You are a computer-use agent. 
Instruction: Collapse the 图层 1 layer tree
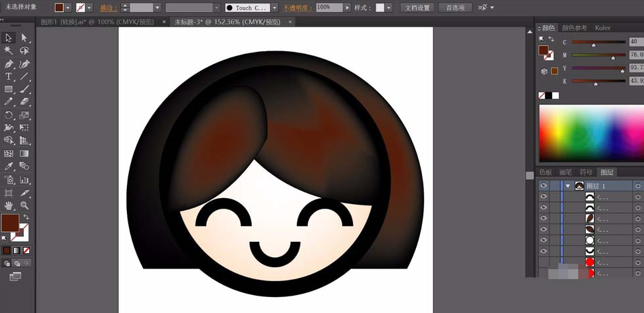click(568, 187)
